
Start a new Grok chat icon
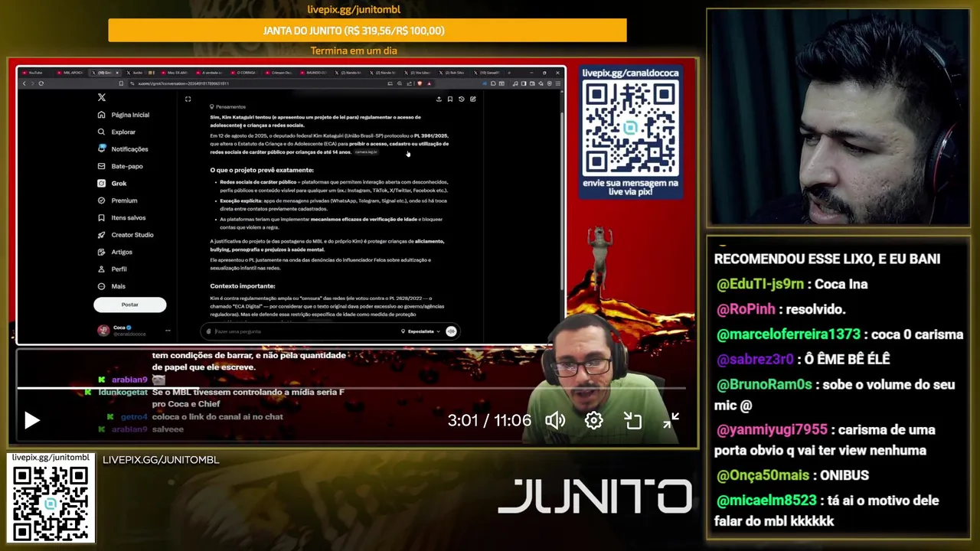(472, 99)
